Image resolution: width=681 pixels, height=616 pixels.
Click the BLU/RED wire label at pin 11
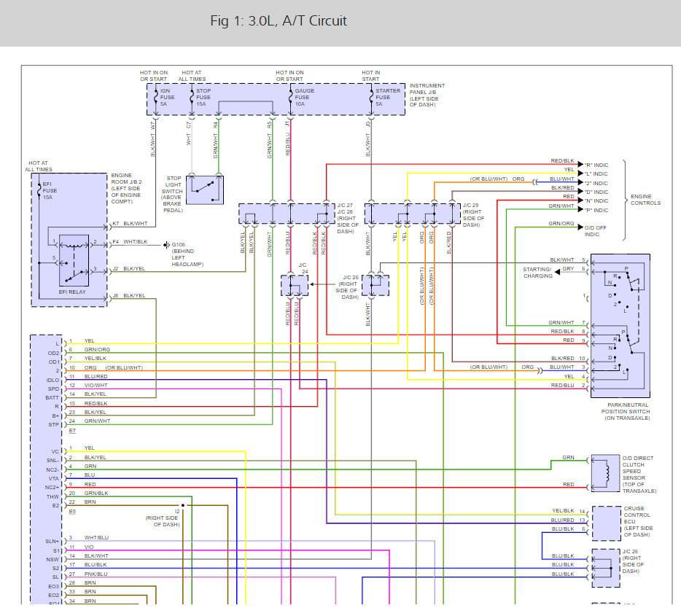pos(96,376)
